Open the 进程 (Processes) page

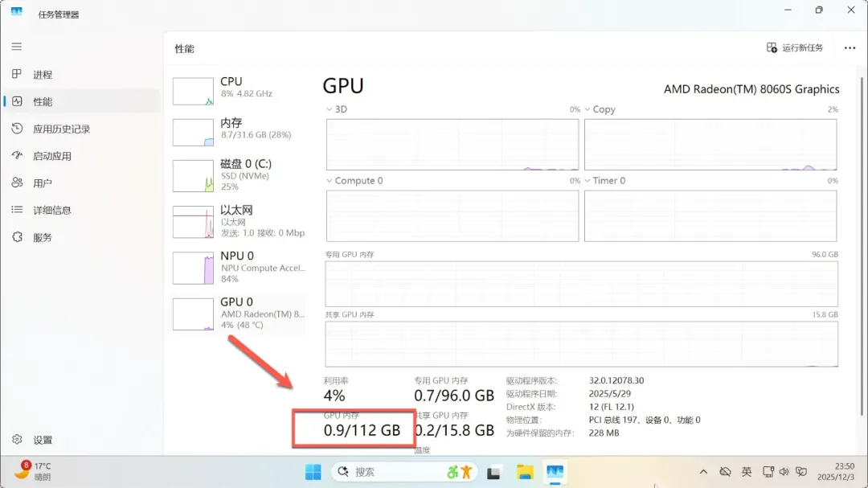(x=82, y=74)
